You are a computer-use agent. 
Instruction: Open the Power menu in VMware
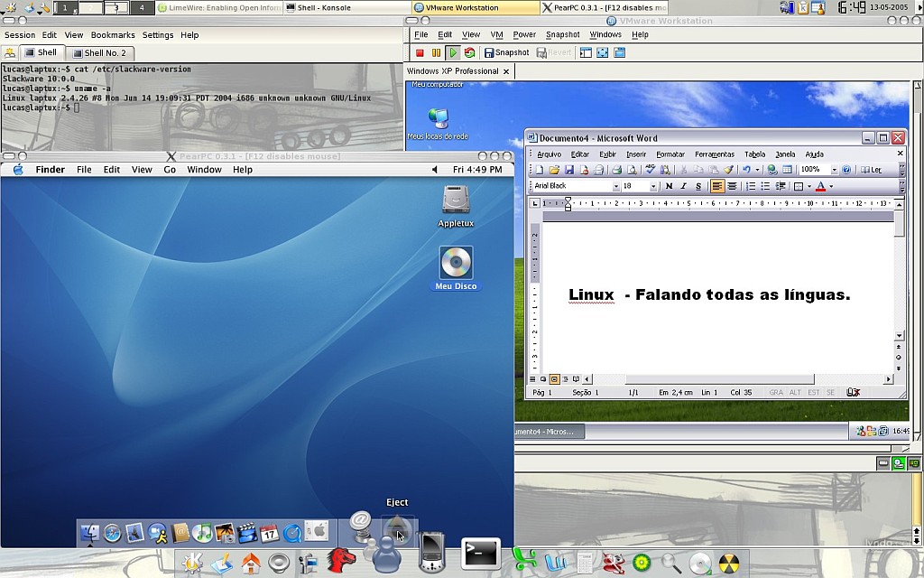524,35
